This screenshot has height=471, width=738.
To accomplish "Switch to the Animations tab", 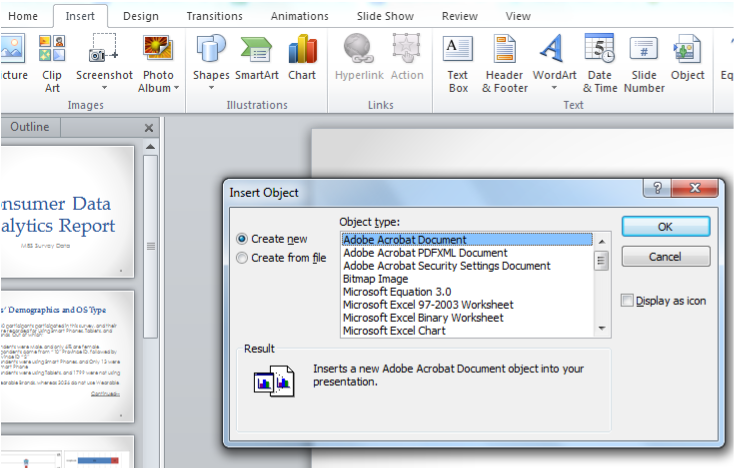I will click(300, 16).
